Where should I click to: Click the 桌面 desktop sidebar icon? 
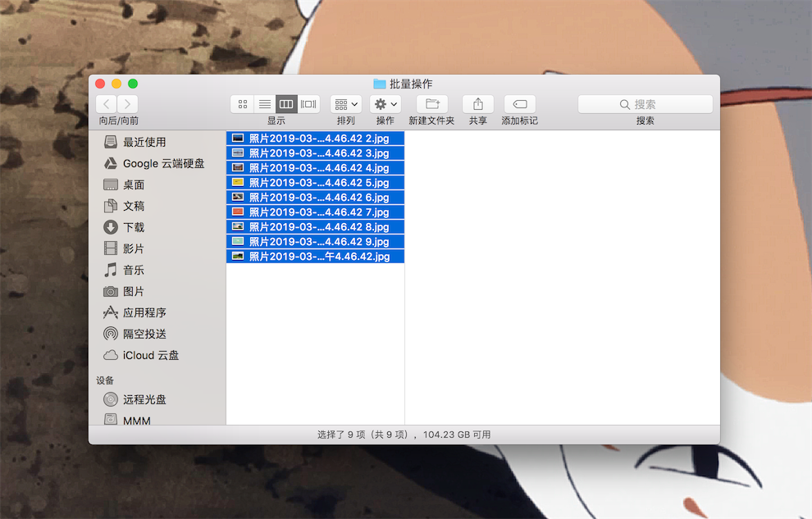(x=110, y=184)
